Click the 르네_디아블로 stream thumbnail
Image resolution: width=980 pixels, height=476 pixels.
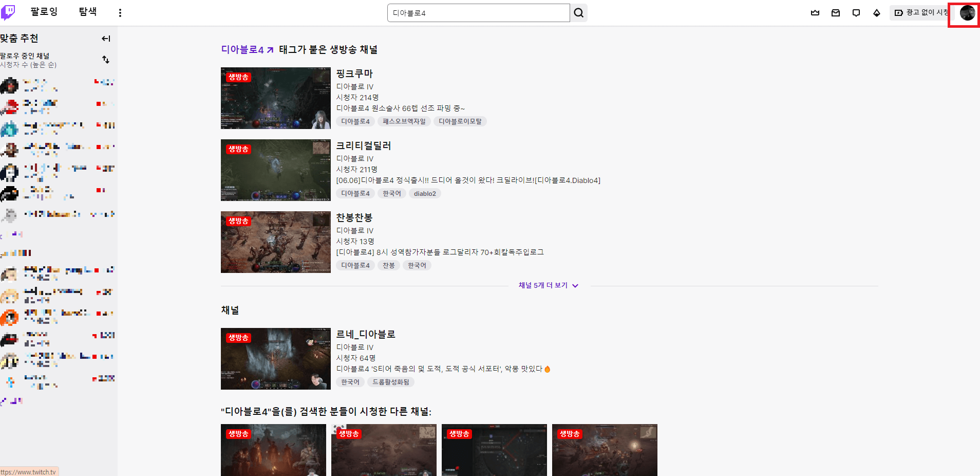pos(275,359)
